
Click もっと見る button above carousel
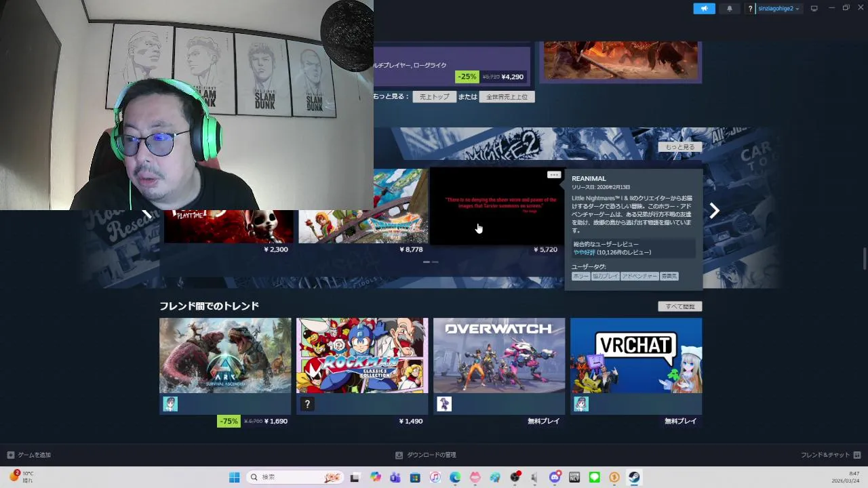679,147
